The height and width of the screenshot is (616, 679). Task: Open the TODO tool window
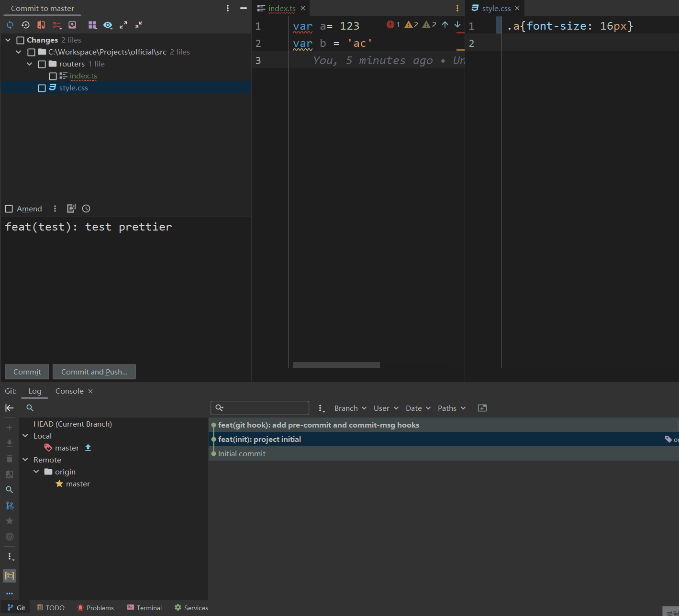pyautogui.click(x=51, y=608)
